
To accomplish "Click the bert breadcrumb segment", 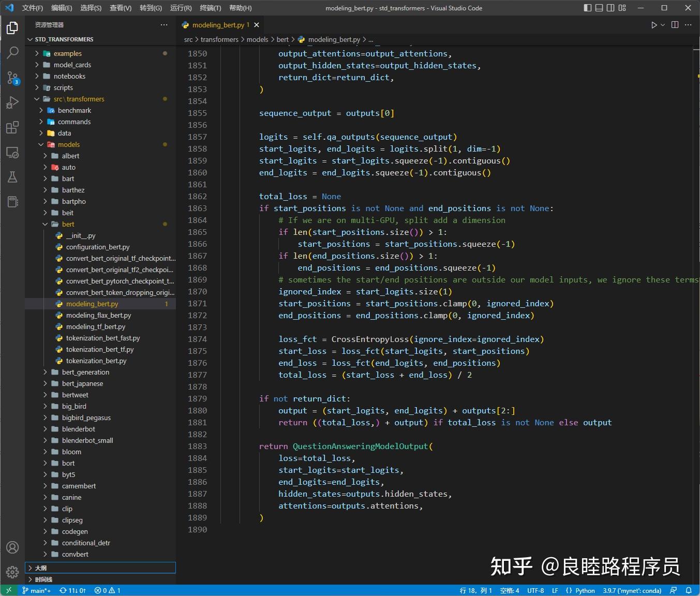I will click(282, 39).
